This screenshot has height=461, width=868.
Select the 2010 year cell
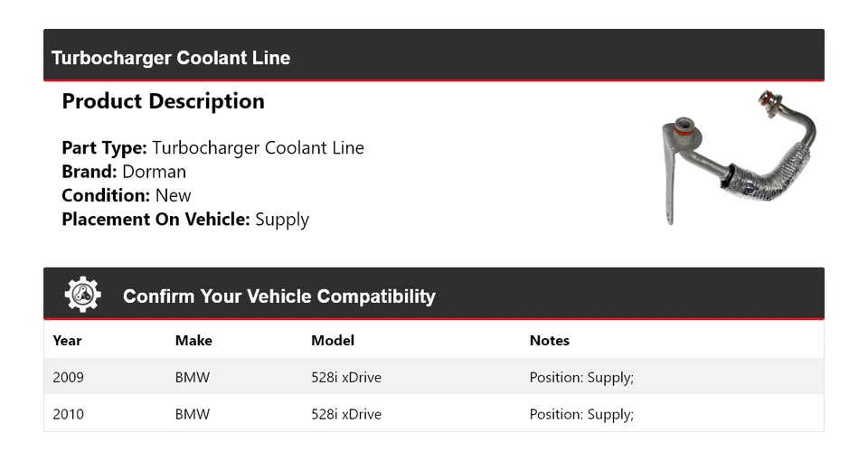(68, 415)
